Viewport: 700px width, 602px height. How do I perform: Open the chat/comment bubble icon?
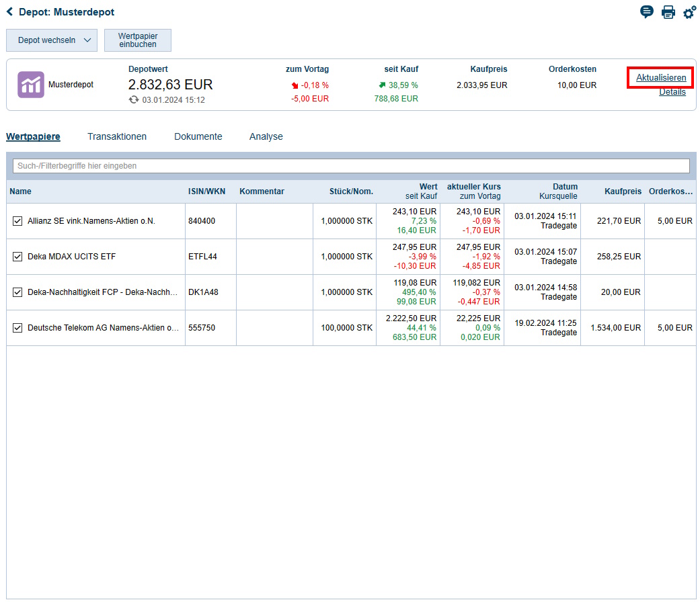point(646,11)
